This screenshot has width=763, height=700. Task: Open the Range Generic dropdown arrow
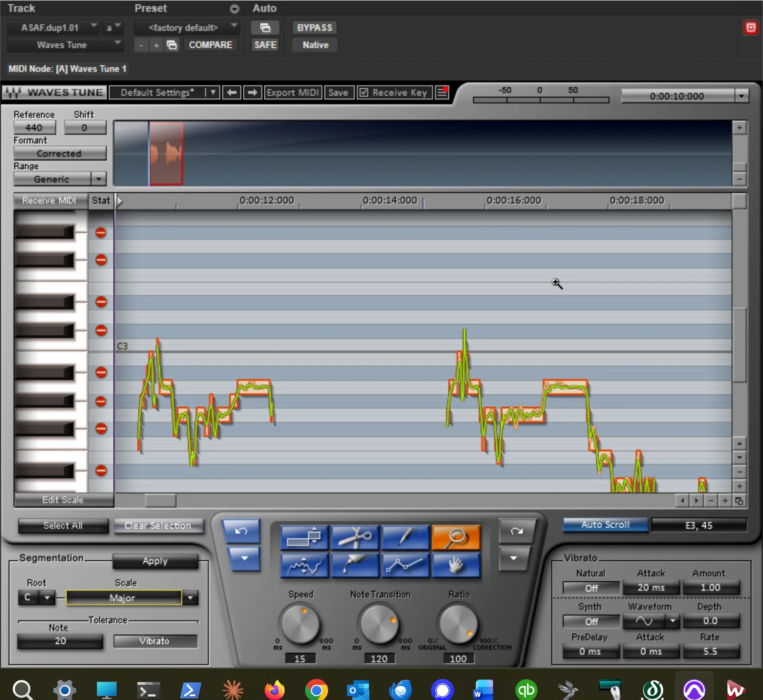tap(98, 179)
